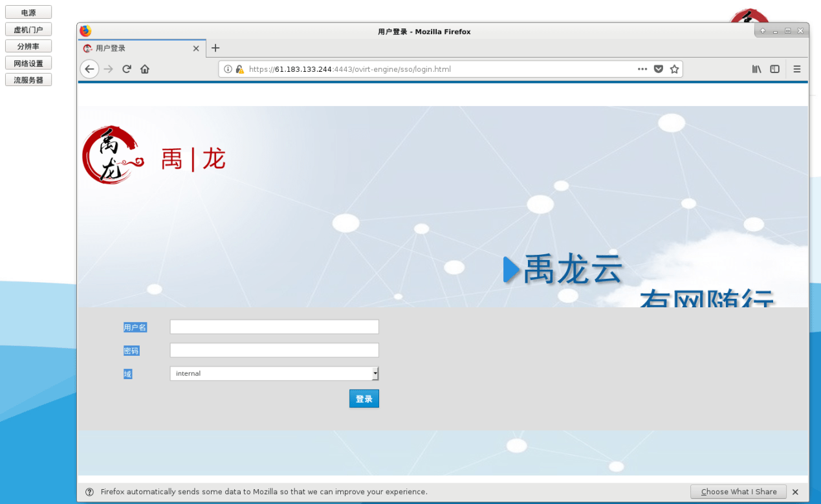The width and height of the screenshot is (821, 504).
Task: Close the 用户登录 tab
Action: click(196, 49)
